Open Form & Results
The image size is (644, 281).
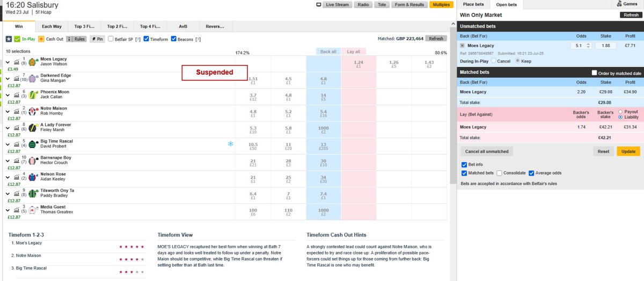tap(409, 5)
